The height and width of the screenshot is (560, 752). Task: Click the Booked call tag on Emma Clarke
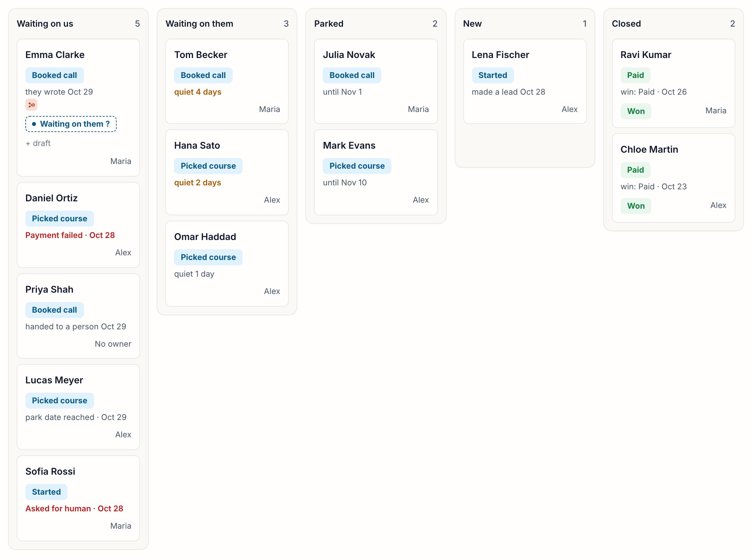[x=55, y=75]
